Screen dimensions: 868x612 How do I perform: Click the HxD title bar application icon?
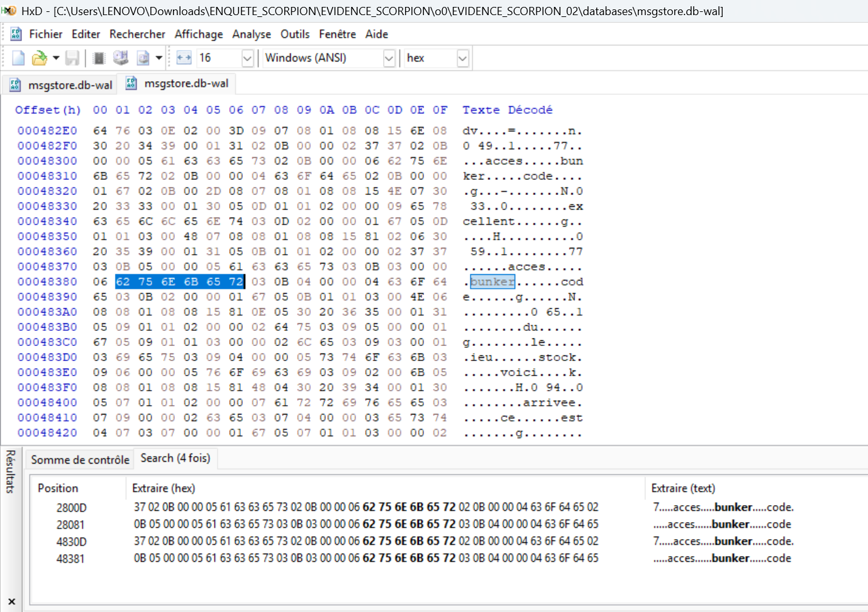click(x=9, y=11)
